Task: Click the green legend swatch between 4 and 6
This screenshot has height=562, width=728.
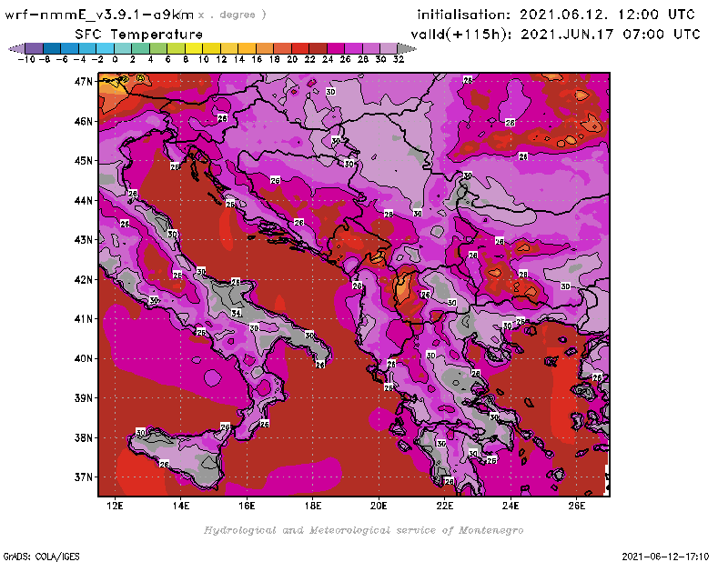Action: pyautogui.click(x=158, y=48)
